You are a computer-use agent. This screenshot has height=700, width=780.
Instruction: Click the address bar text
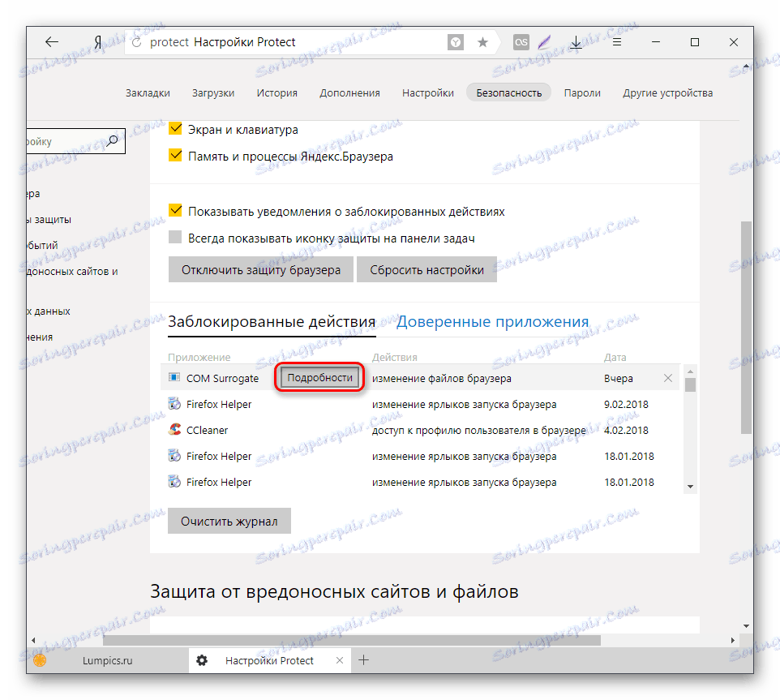222,42
